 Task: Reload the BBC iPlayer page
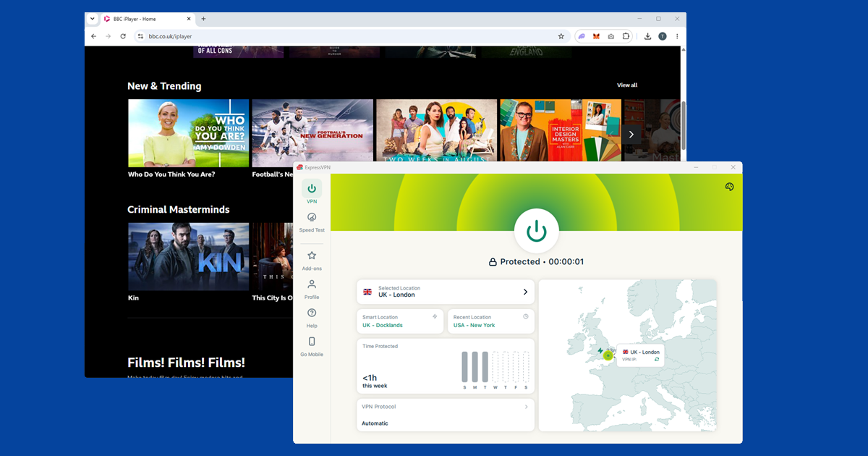pyautogui.click(x=123, y=36)
